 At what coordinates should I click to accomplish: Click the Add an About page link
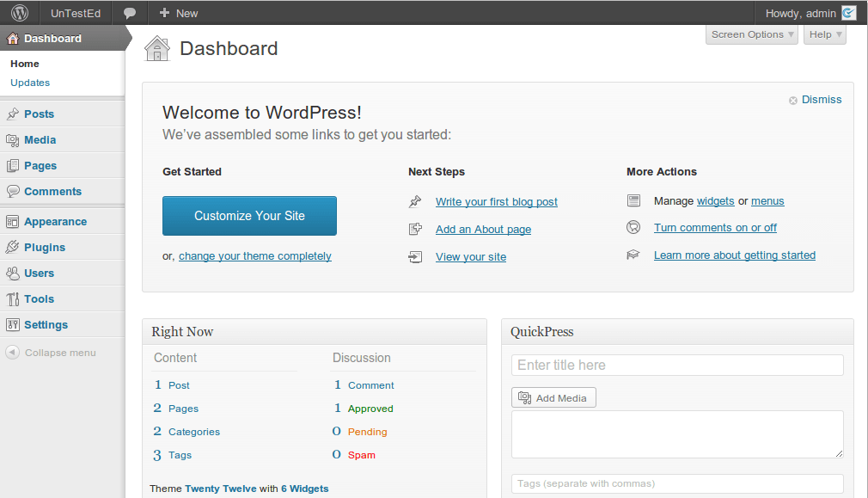pyautogui.click(x=483, y=230)
